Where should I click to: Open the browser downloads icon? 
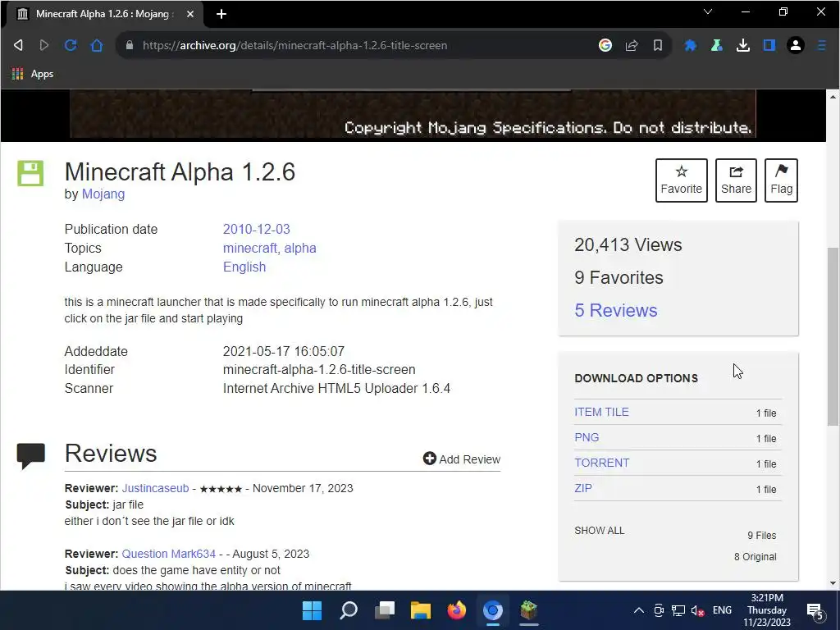(x=743, y=46)
